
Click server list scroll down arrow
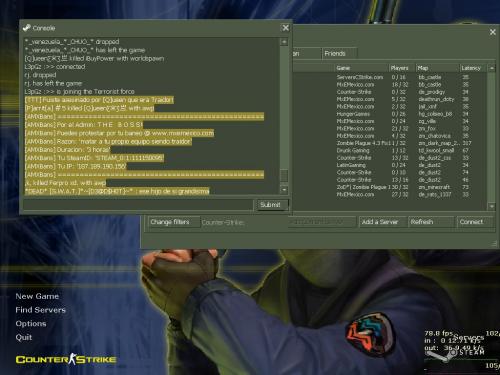[x=492, y=206]
